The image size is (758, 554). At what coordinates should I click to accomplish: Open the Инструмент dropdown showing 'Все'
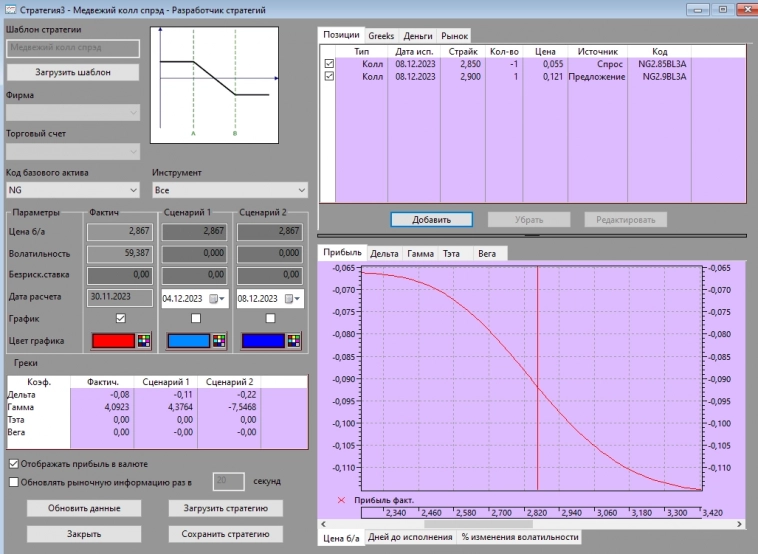pyautogui.click(x=301, y=189)
